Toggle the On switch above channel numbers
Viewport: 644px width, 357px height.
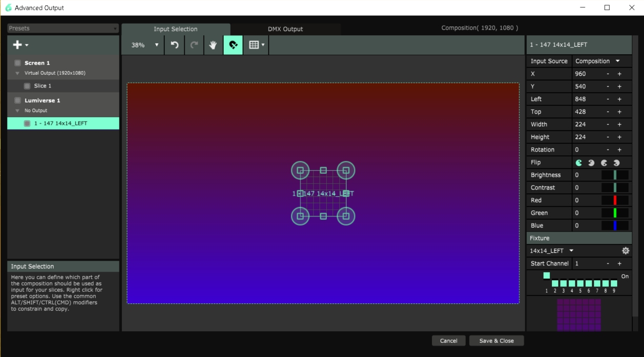[547, 275]
